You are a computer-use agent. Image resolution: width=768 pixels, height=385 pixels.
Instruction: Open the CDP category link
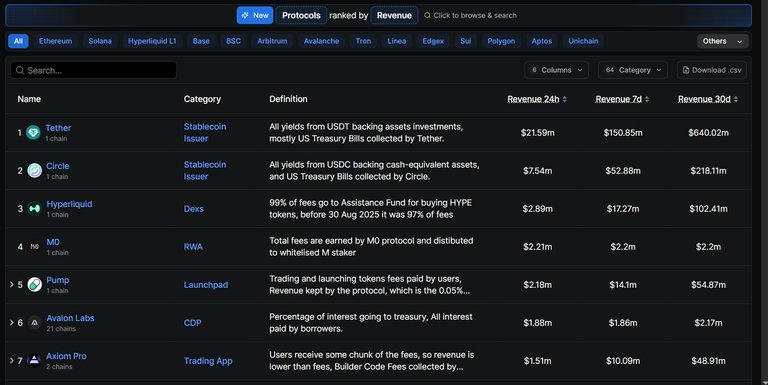coord(192,323)
